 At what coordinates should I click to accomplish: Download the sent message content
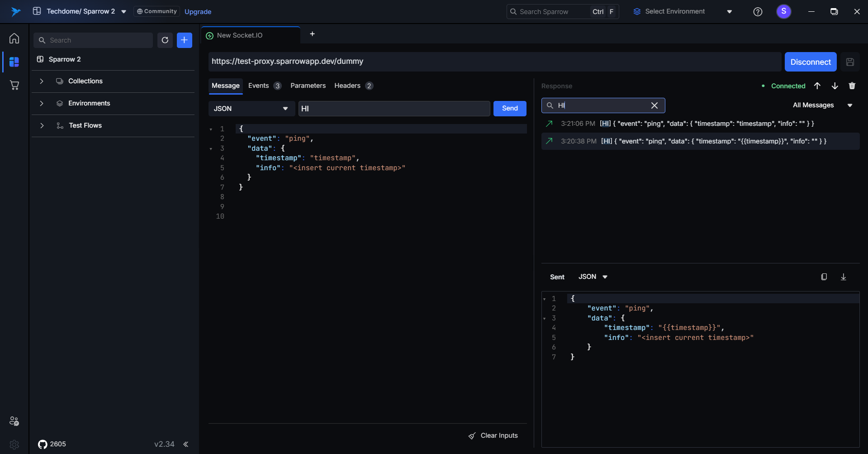coord(843,277)
